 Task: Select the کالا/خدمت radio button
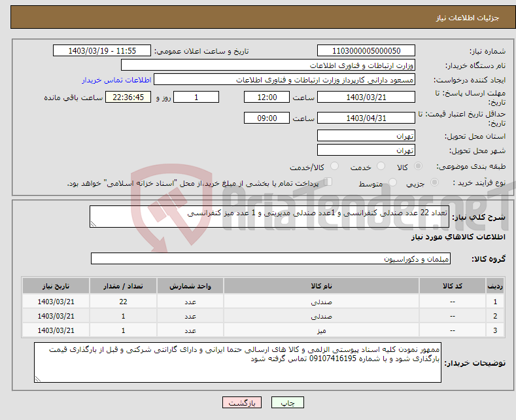[334, 166]
